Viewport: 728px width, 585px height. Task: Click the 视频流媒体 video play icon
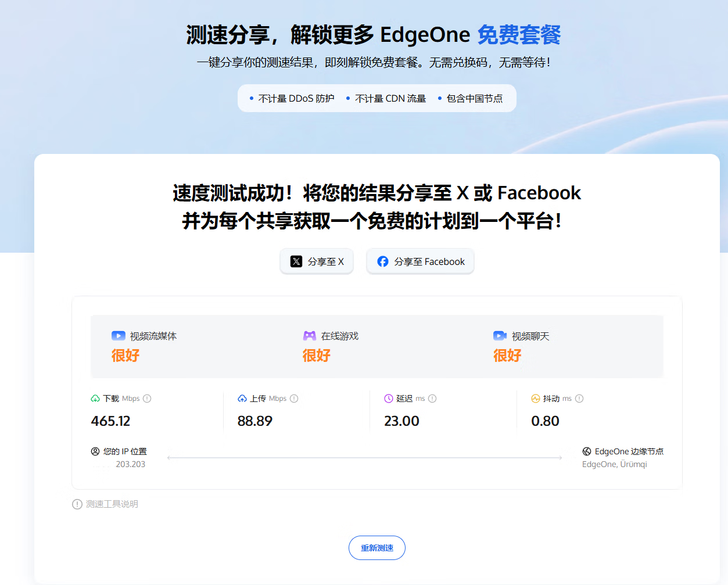pyautogui.click(x=119, y=336)
